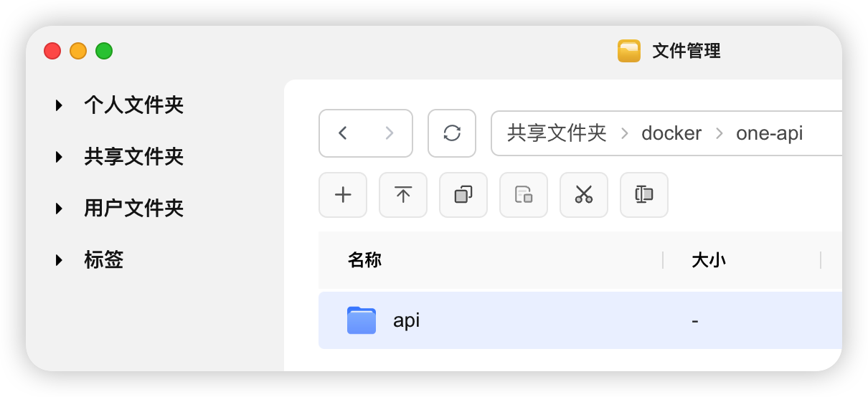Select the api folder row

tap(502, 320)
